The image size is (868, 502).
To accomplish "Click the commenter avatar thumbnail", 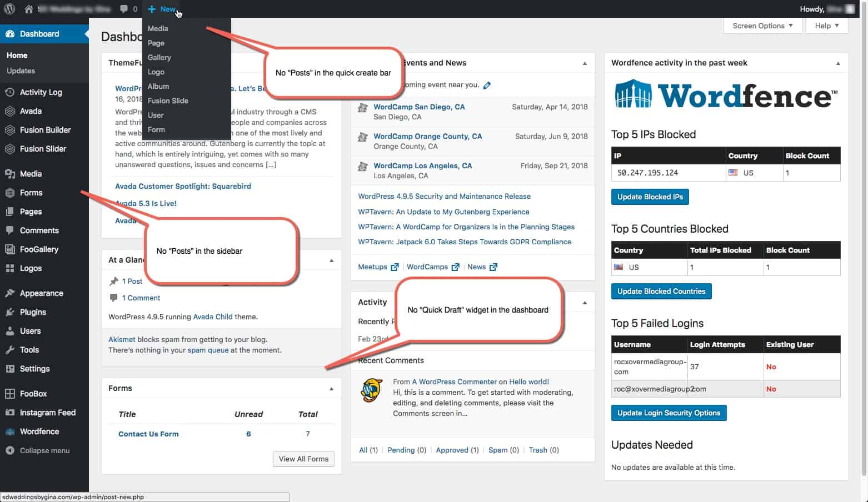I will (371, 391).
